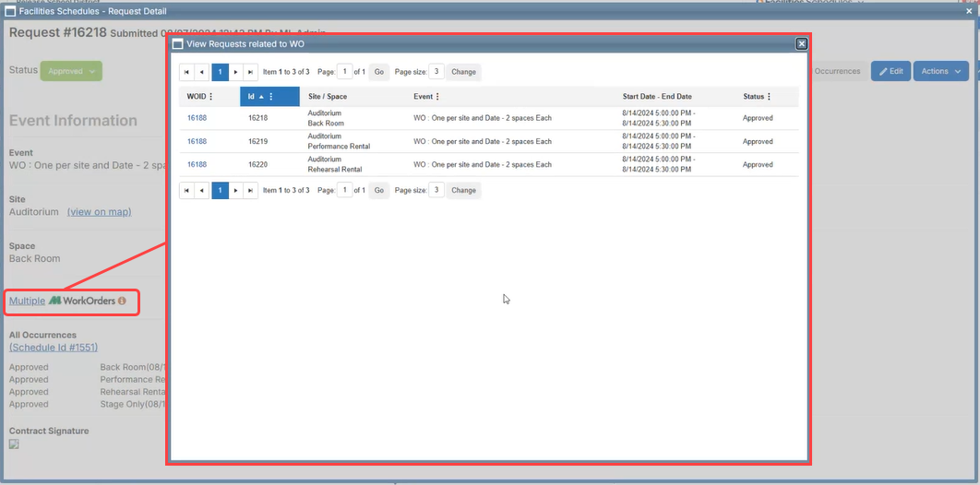Click the Approved status in row 16218

click(758, 118)
